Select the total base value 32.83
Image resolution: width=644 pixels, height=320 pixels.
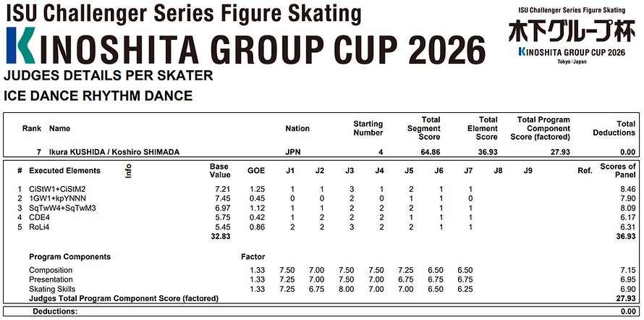click(x=221, y=237)
